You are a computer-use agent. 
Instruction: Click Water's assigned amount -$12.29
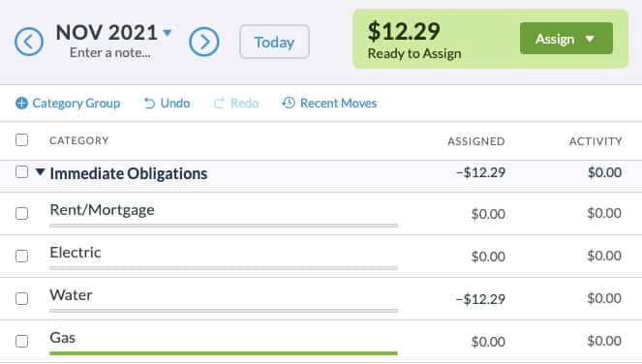click(480, 299)
